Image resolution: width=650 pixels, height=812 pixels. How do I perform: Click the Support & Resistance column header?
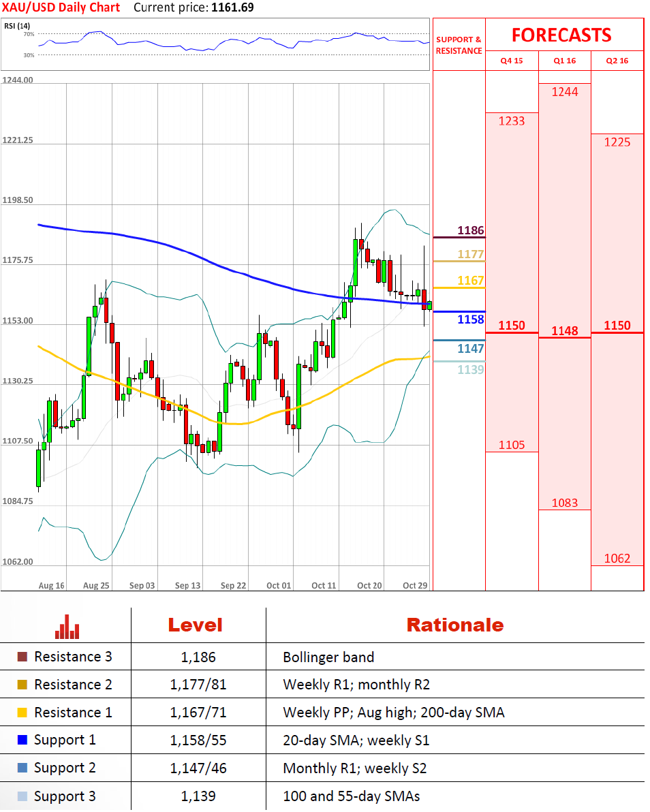(x=459, y=45)
